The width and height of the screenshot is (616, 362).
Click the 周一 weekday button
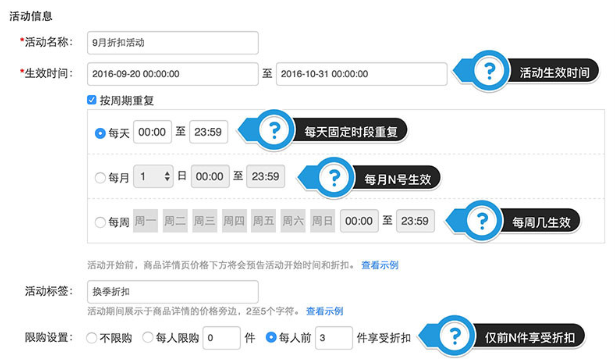coord(145,221)
